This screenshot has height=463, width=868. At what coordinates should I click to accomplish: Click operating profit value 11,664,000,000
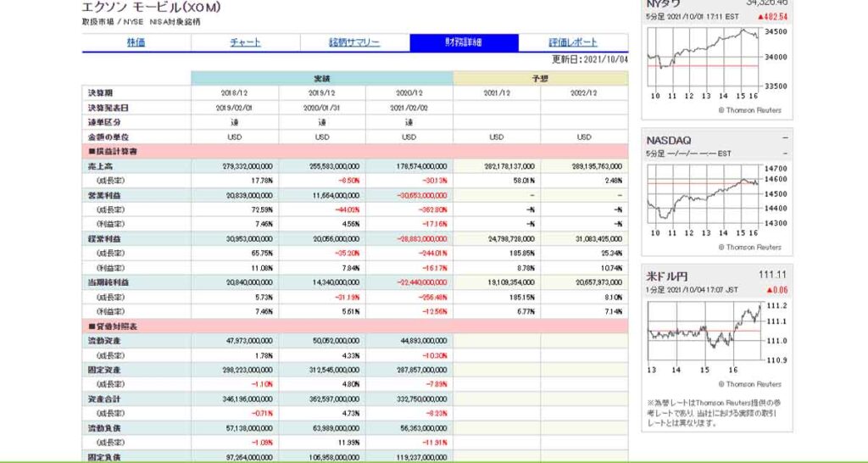336,196
